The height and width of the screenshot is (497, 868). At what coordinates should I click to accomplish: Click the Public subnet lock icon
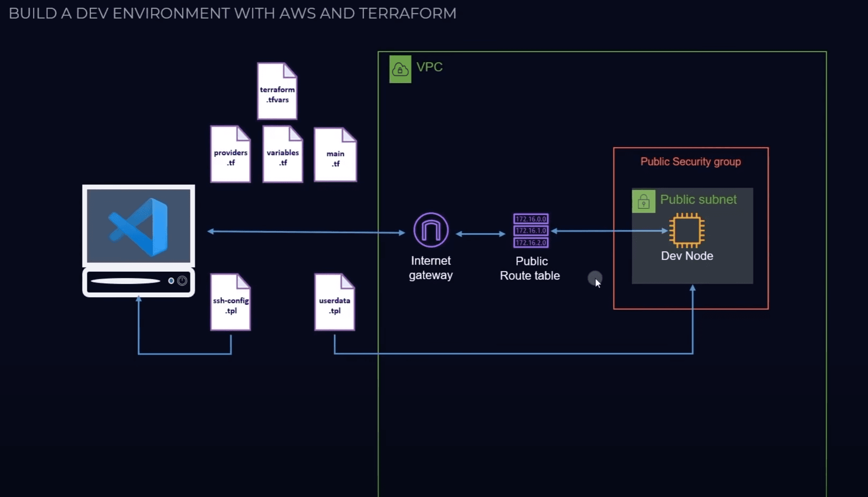(643, 201)
